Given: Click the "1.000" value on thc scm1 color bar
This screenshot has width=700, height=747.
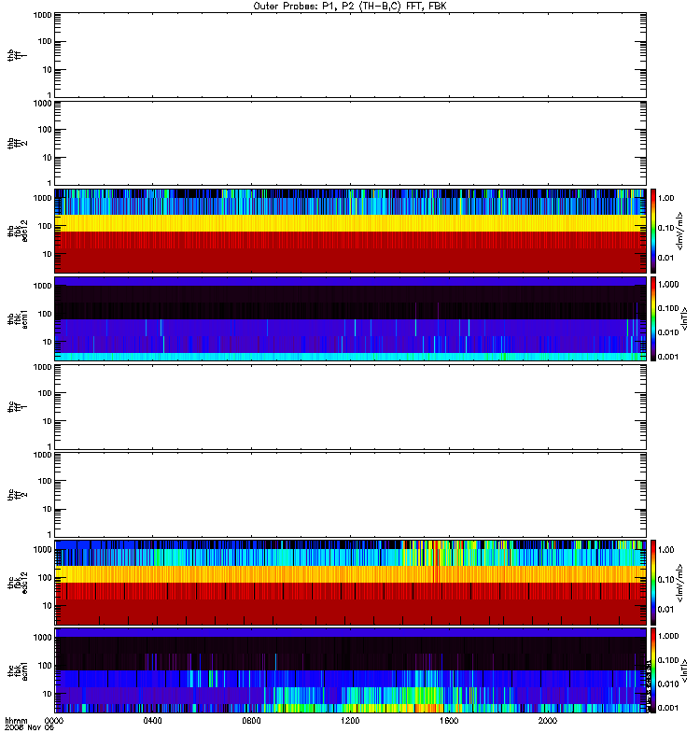Looking at the screenshot, I should [668, 636].
